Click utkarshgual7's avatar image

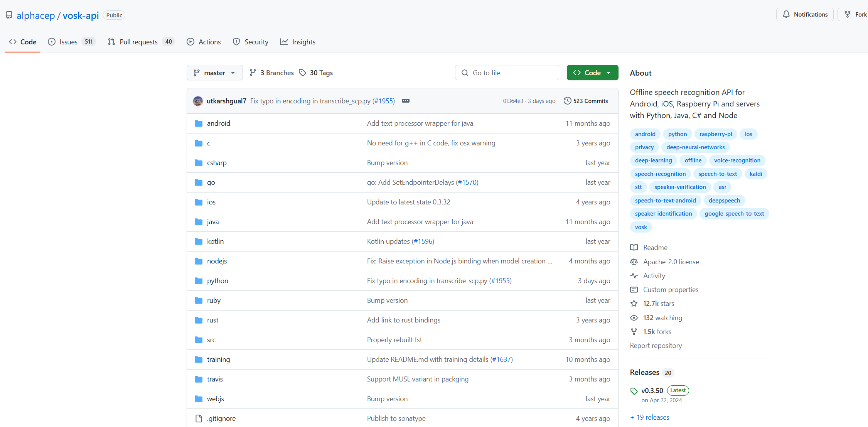coord(198,101)
